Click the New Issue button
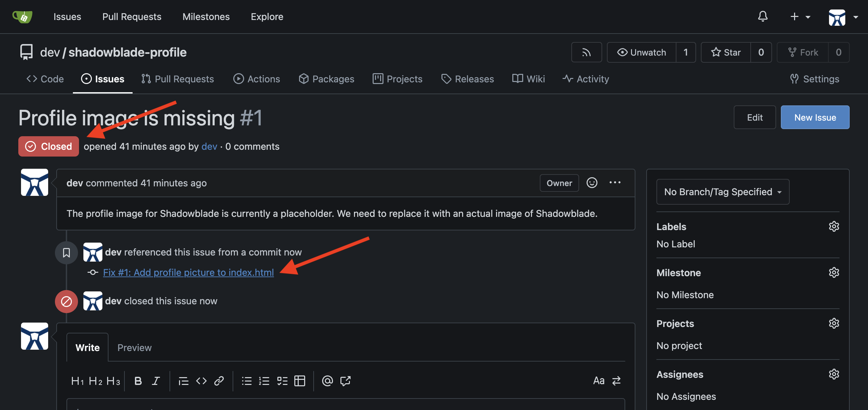The width and height of the screenshot is (868, 410). (815, 117)
